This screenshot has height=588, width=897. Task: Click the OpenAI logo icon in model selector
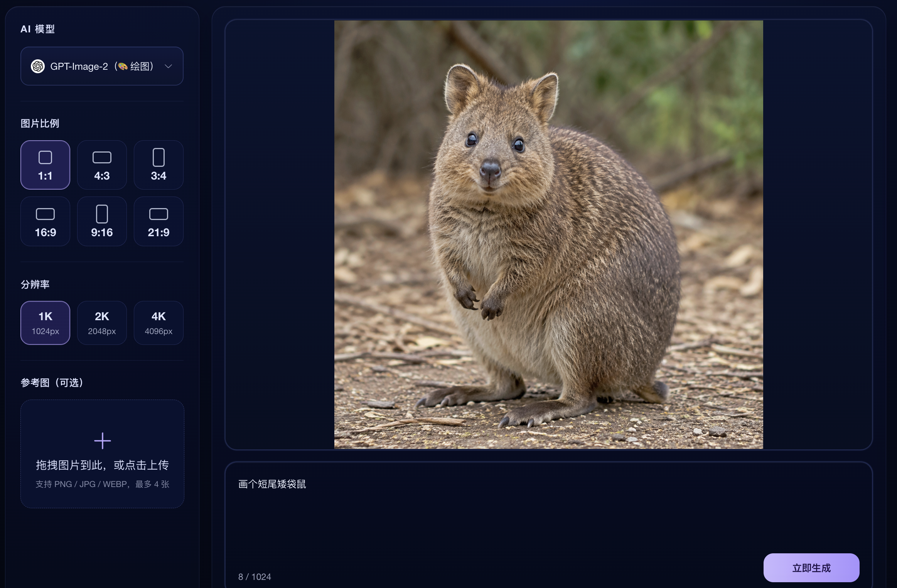click(38, 66)
